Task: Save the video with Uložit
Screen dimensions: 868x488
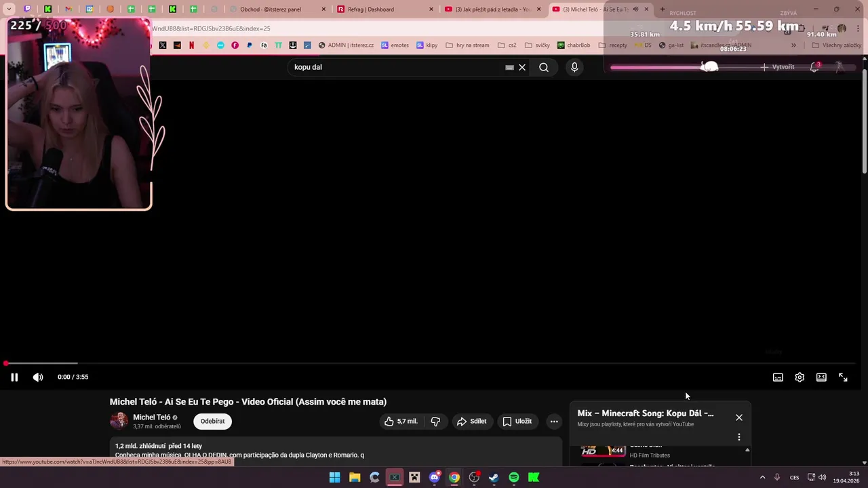Action: 517,422
